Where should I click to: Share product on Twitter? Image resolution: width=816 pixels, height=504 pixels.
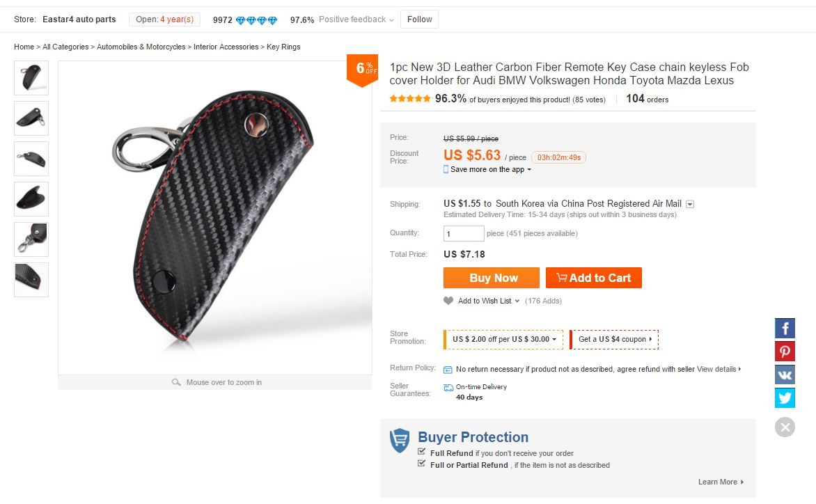(785, 397)
